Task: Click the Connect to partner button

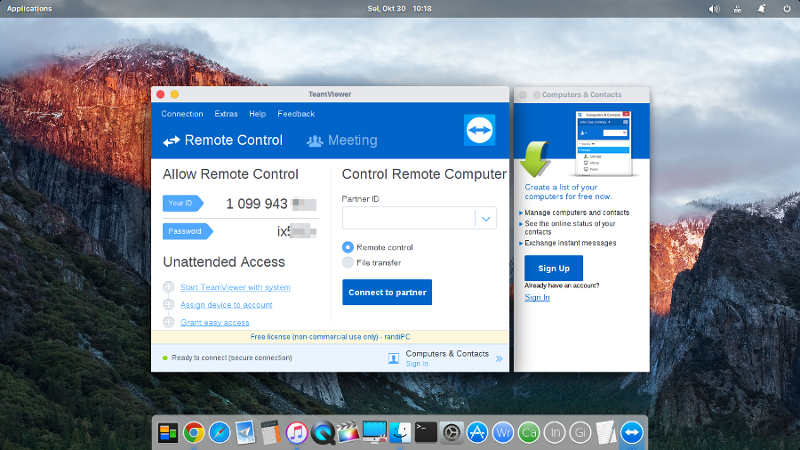Action: 387,292
